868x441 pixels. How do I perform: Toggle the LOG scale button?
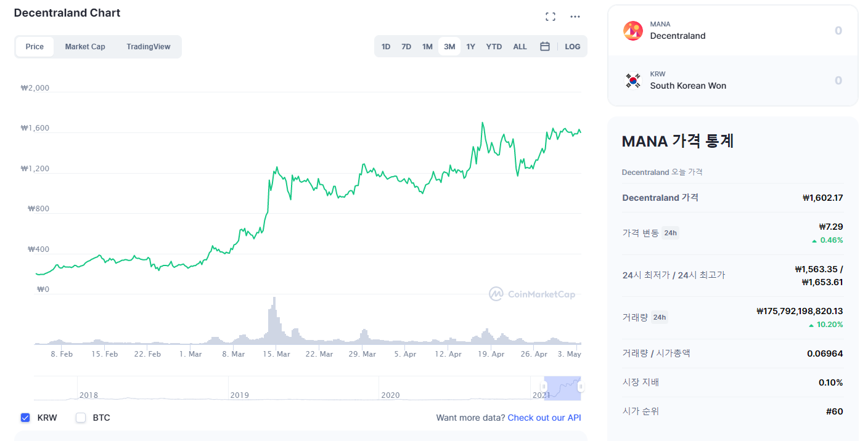(x=573, y=46)
